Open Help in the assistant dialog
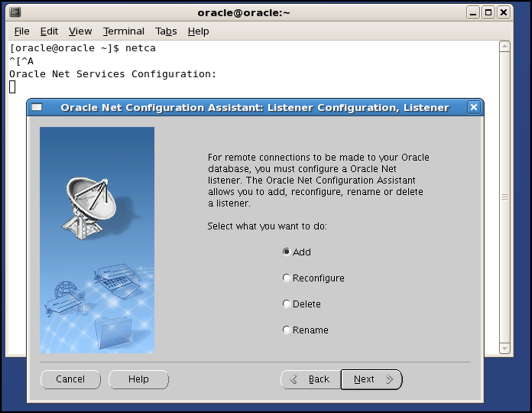The width and height of the screenshot is (532, 413). click(x=139, y=379)
